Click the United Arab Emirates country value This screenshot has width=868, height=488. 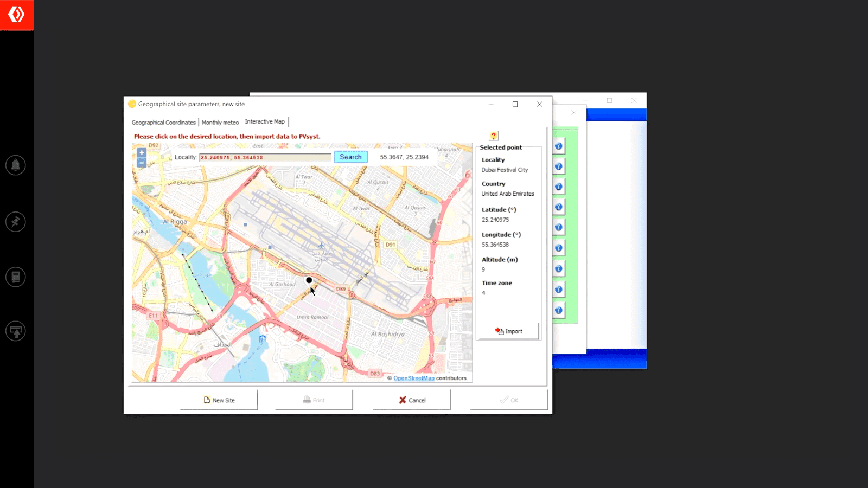(508, 194)
